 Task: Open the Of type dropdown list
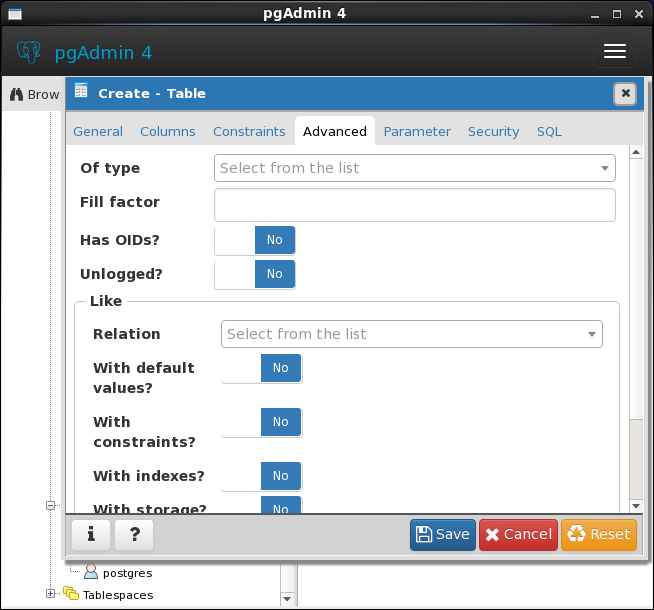(x=415, y=168)
